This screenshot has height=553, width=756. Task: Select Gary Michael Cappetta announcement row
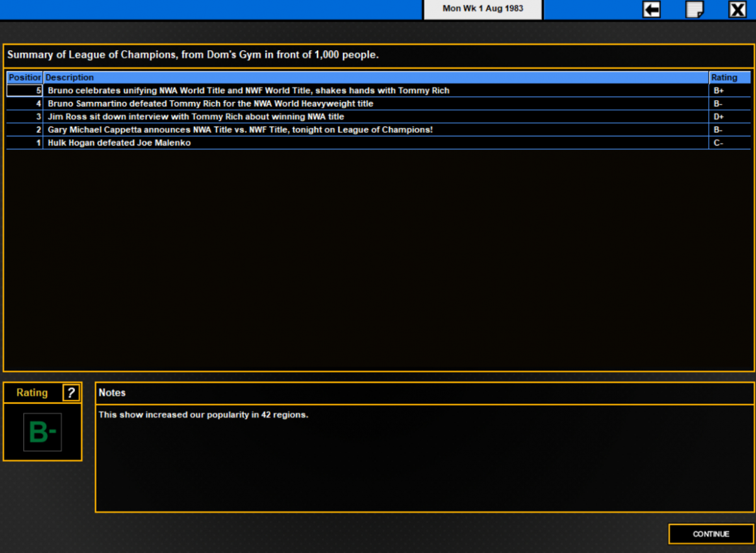[x=379, y=130]
